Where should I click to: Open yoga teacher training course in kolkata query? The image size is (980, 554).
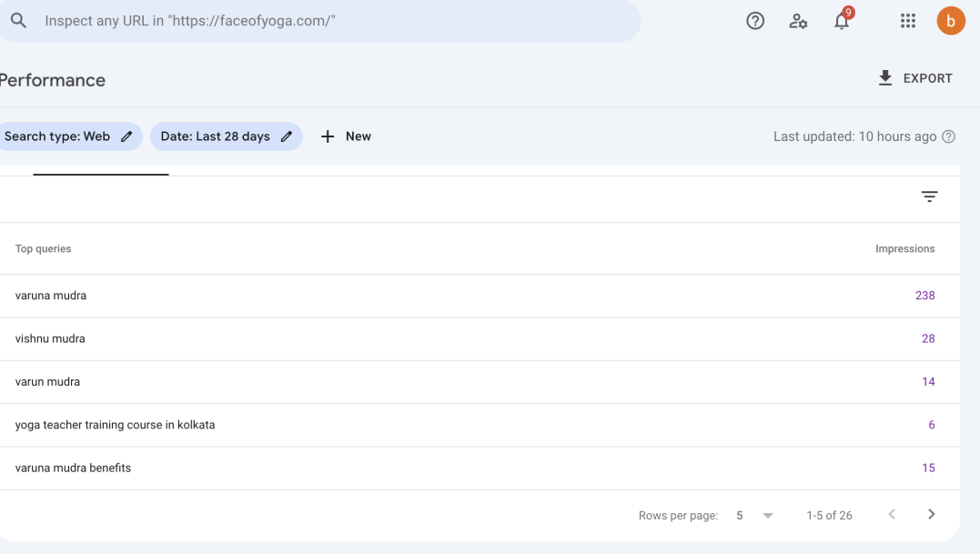click(x=115, y=425)
